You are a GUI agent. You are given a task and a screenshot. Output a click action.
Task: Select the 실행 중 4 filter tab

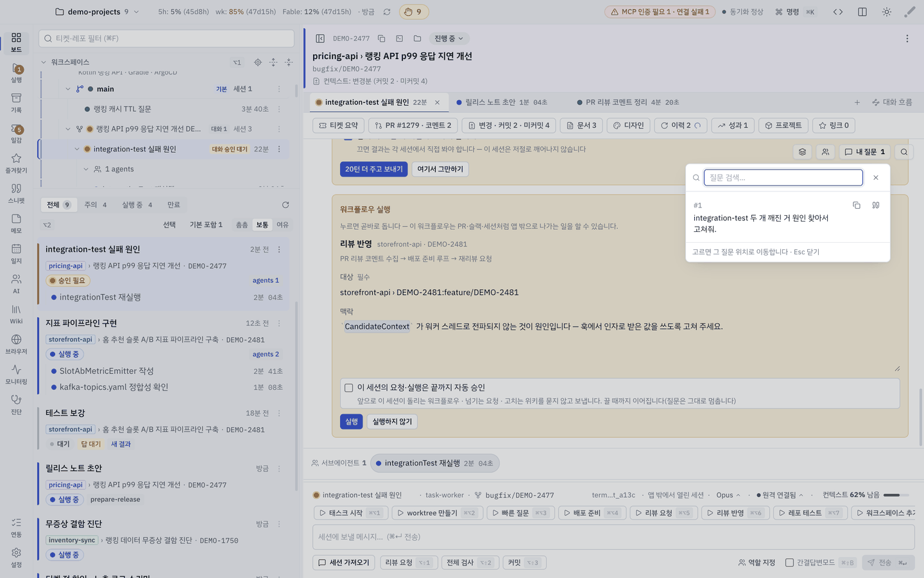pyautogui.click(x=137, y=205)
